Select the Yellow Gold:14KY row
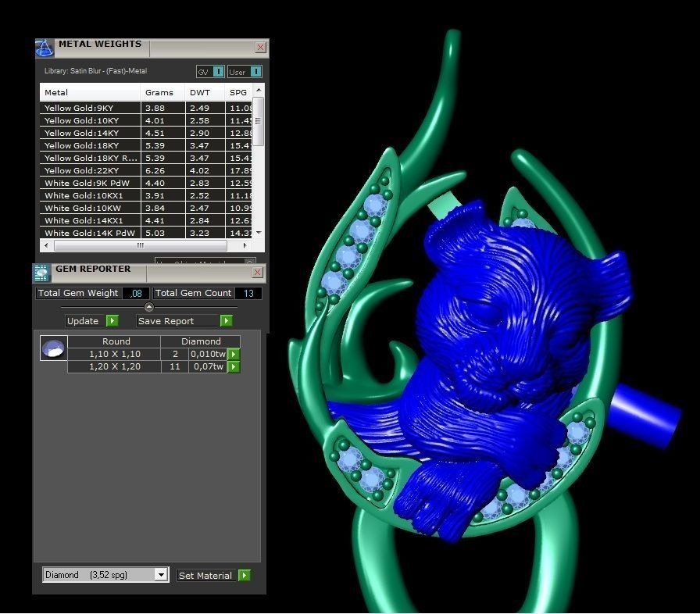The image size is (700, 614). [x=146, y=133]
